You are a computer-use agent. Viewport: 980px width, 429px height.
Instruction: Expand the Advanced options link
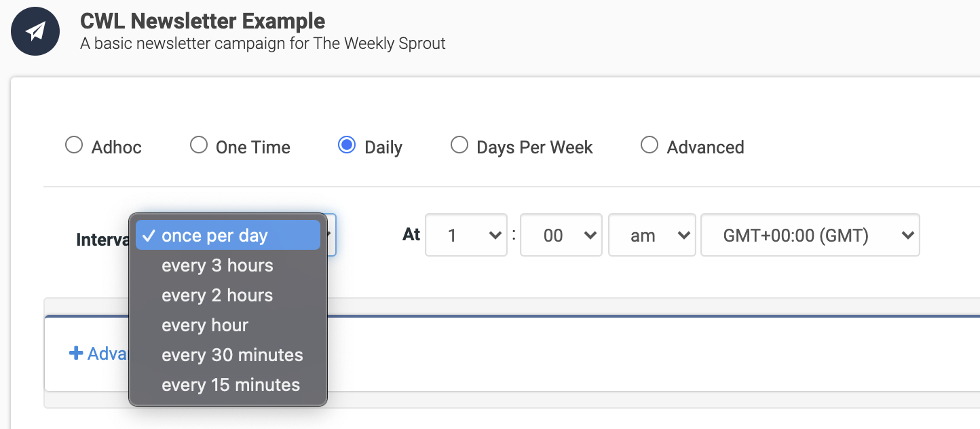tap(99, 354)
